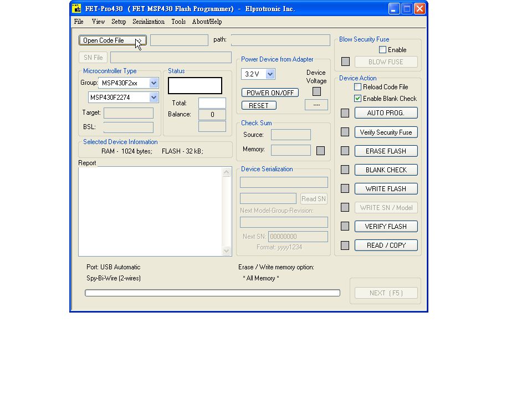The image size is (532, 399).
Task: Click inside the Report text area
Action: tap(150, 211)
